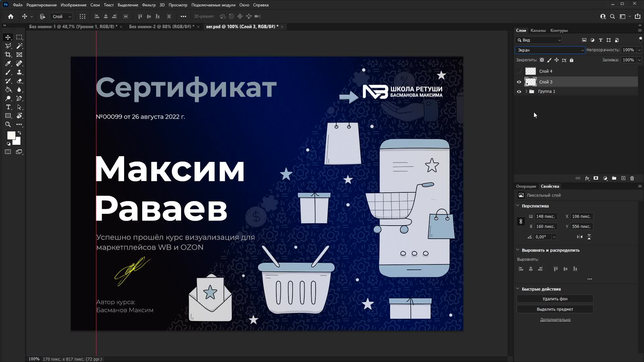
Task: Switch to the Каналы tab
Action: point(538,31)
